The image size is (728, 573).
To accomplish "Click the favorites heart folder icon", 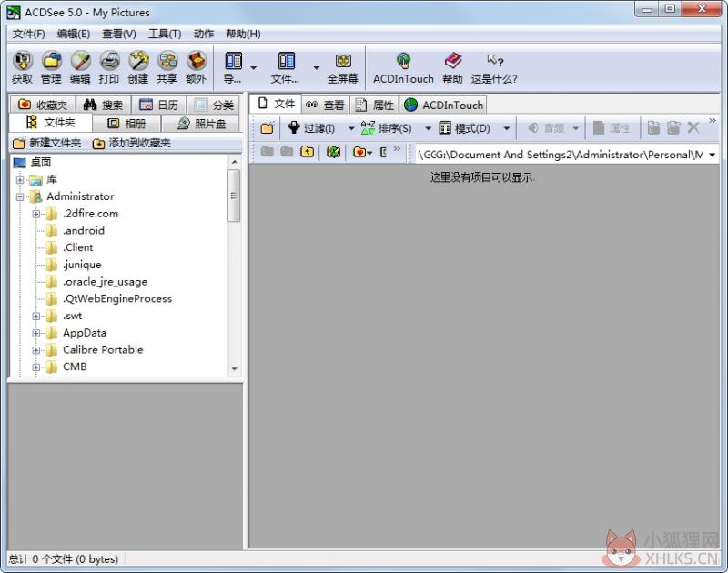I will click(x=359, y=151).
